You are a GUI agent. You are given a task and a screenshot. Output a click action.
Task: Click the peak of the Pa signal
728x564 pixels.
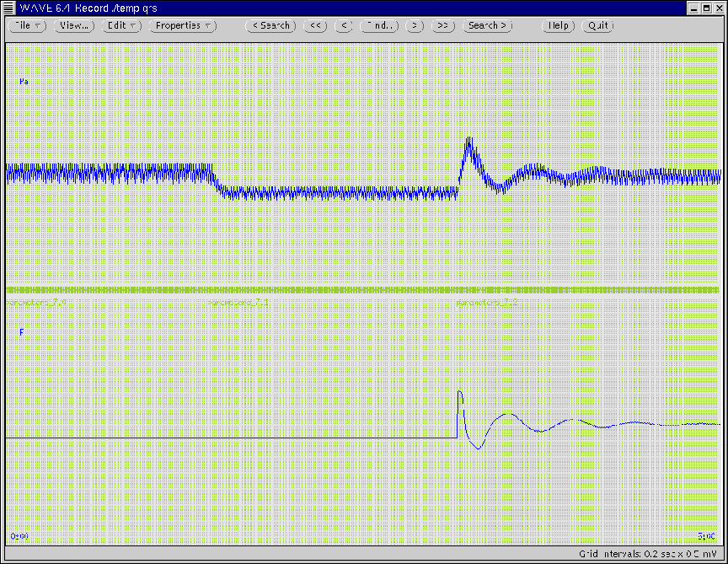click(x=469, y=138)
